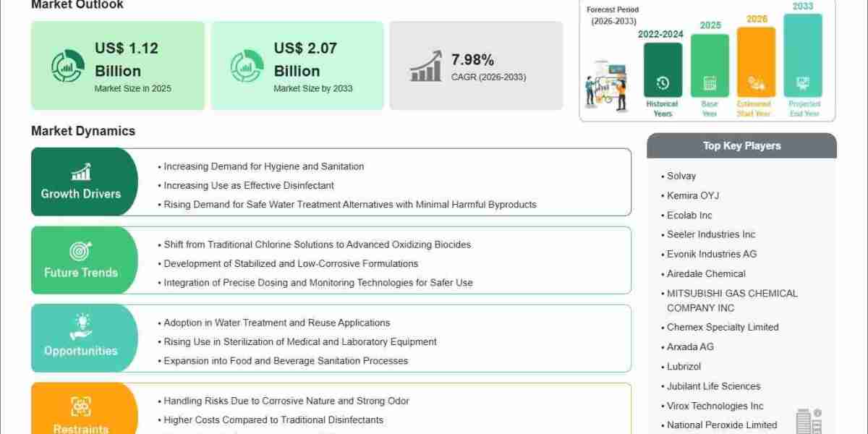Click the icon inside the 2033 bar
The height and width of the screenshot is (434, 868).
point(803,82)
